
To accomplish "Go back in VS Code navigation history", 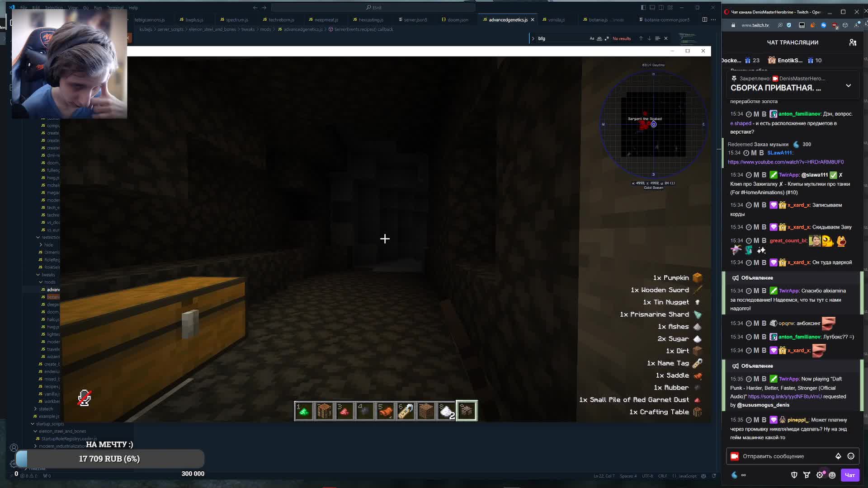I will point(255,7).
